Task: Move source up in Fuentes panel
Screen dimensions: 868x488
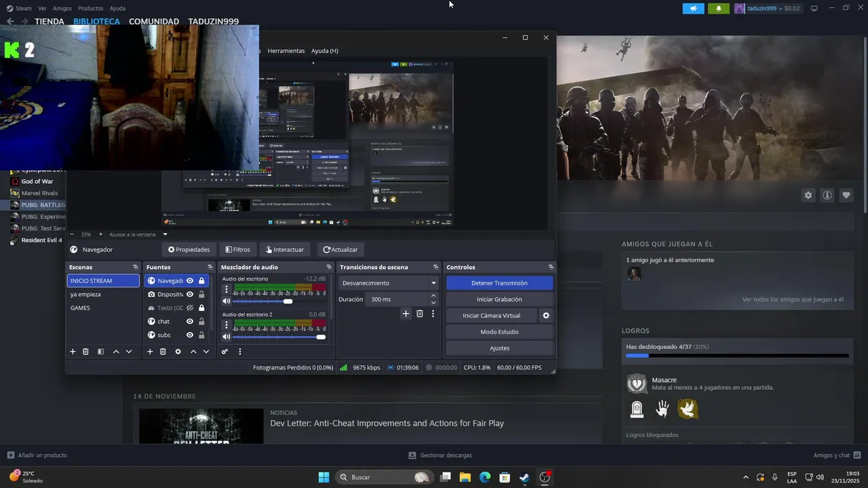Action: point(193,352)
